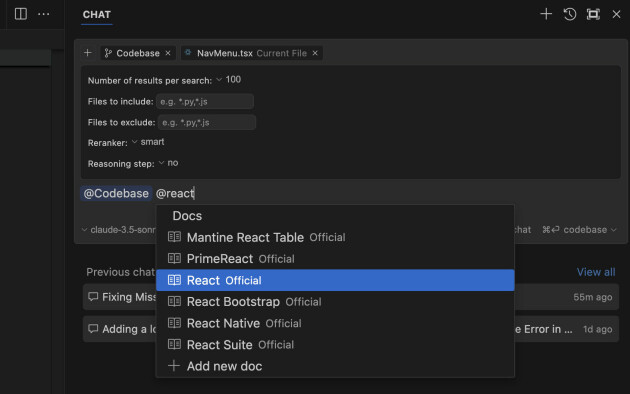
Task: Select PrimeReact docs entry
Action: click(x=335, y=259)
